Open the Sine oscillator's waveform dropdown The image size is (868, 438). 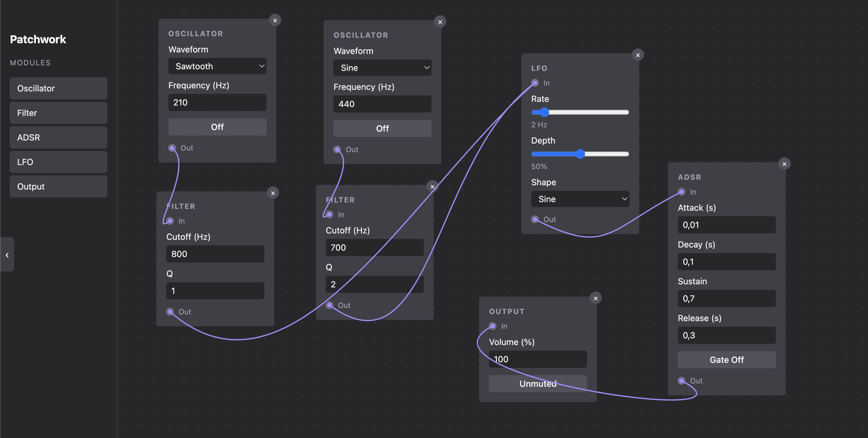point(382,68)
